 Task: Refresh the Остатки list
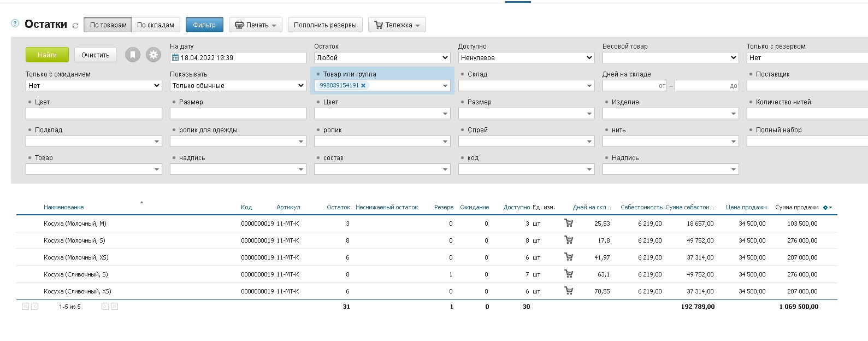[75, 26]
